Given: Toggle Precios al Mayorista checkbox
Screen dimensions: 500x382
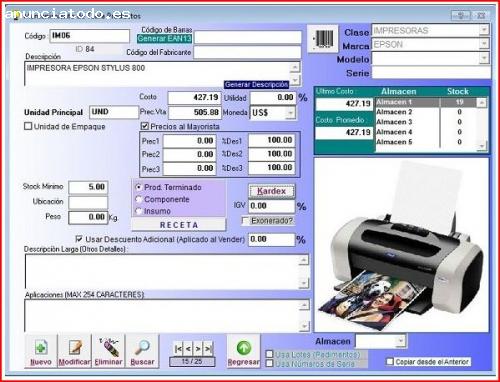Looking at the screenshot, I should click(145, 126).
